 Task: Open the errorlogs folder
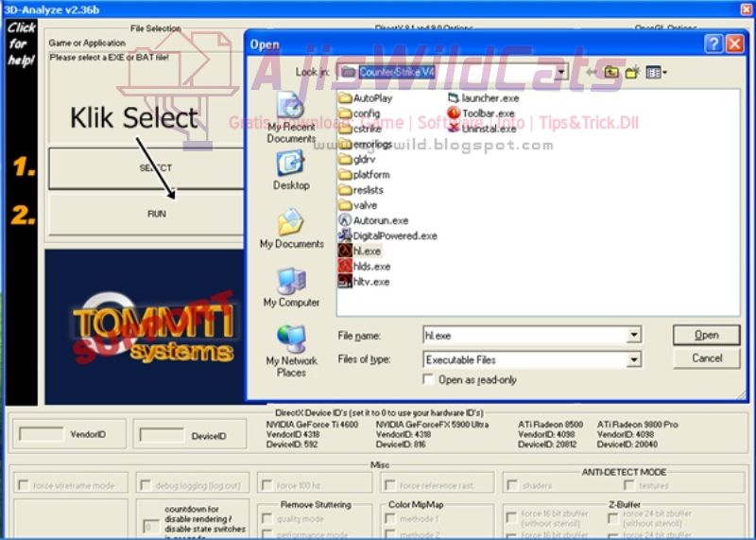pyautogui.click(x=365, y=144)
